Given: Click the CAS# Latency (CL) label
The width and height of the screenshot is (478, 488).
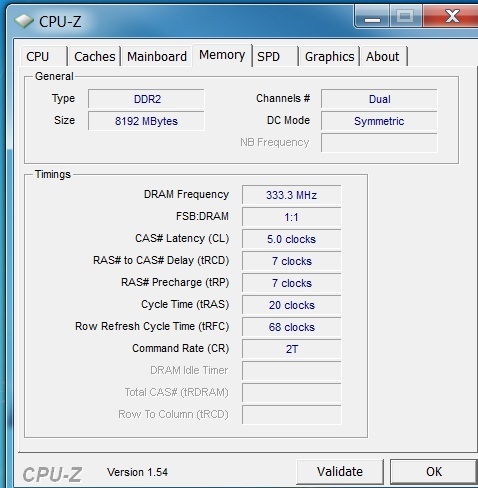Looking at the screenshot, I should tap(182, 238).
